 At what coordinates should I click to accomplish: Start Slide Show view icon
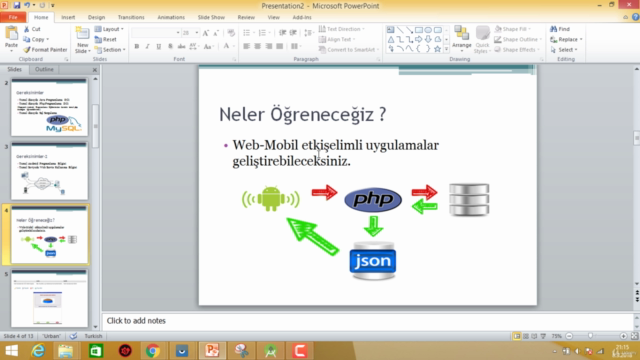(x=543, y=336)
